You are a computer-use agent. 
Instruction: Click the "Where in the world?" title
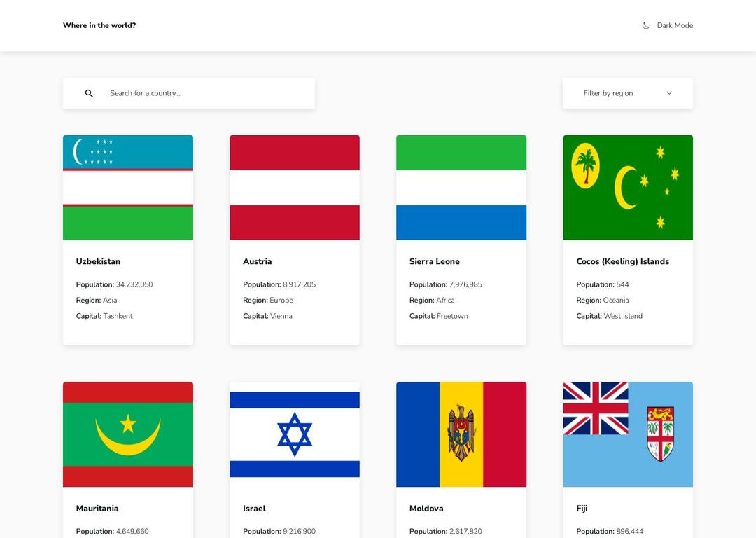pos(99,26)
